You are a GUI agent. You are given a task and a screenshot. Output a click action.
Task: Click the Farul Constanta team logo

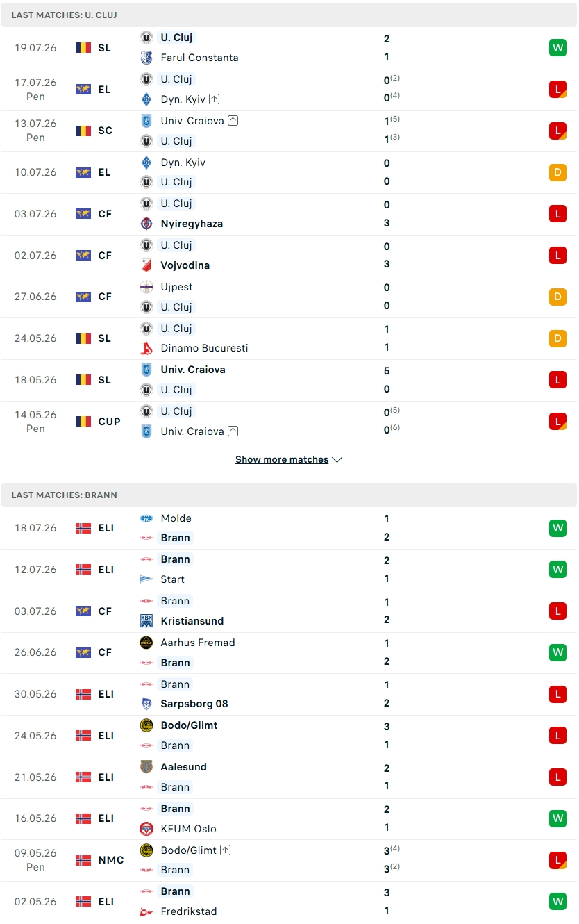pyautogui.click(x=146, y=58)
